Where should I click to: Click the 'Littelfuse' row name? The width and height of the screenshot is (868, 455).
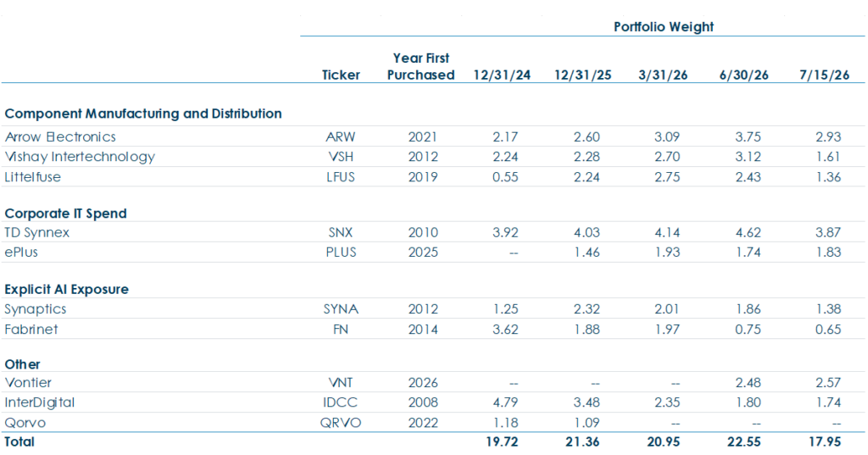click(33, 177)
